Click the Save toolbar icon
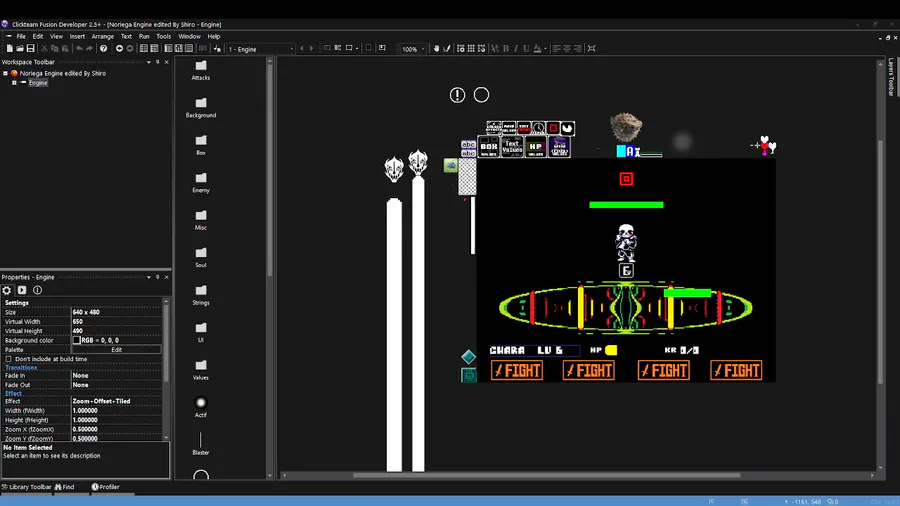 point(30,49)
